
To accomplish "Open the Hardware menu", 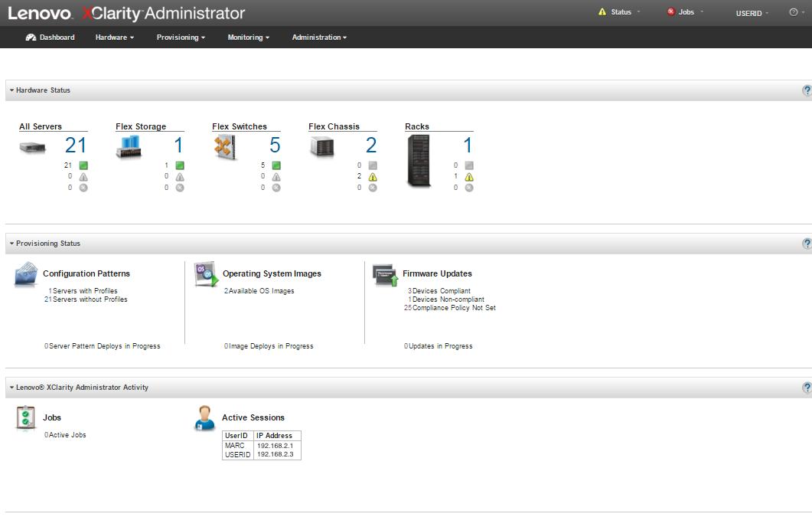I will pos(114,38).
